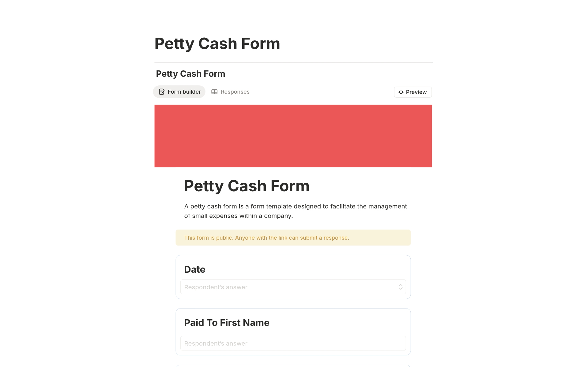
Task: Click the form description paragraph to edit it
Action: tap(295, 211)
